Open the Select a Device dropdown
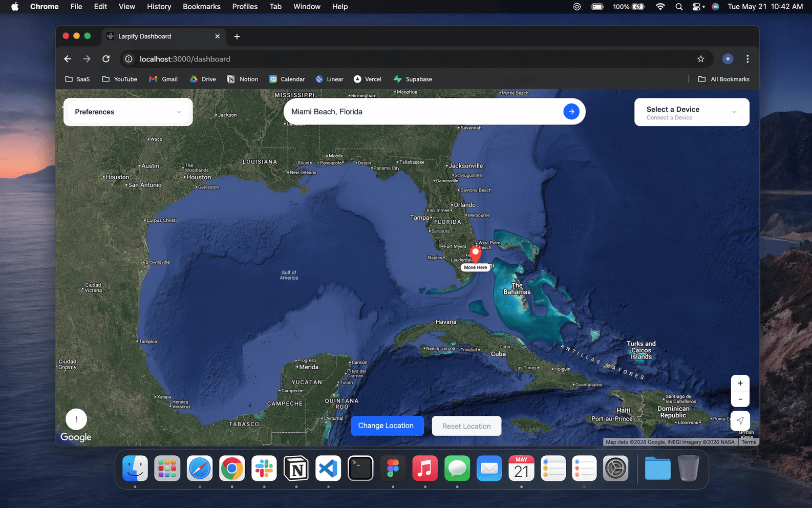 692,112
